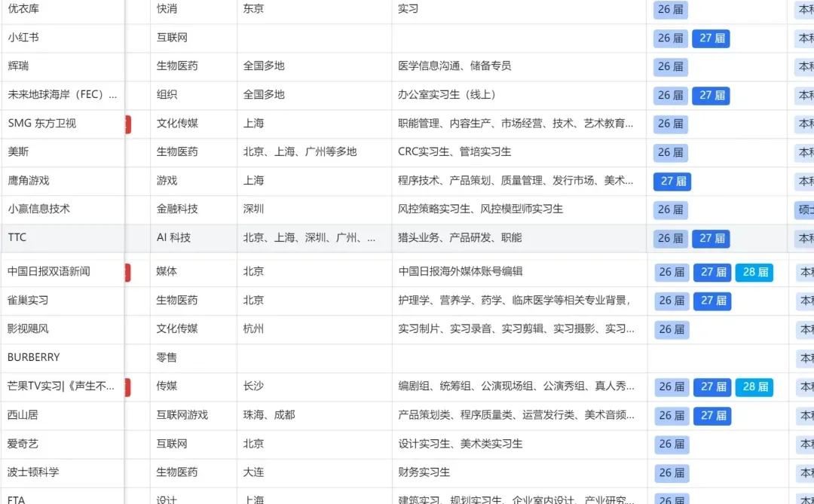Select 猎头业务、产品研发、职能 positions cell
Viewport: 814px width, 504px height.
click(x=460, y=237)
